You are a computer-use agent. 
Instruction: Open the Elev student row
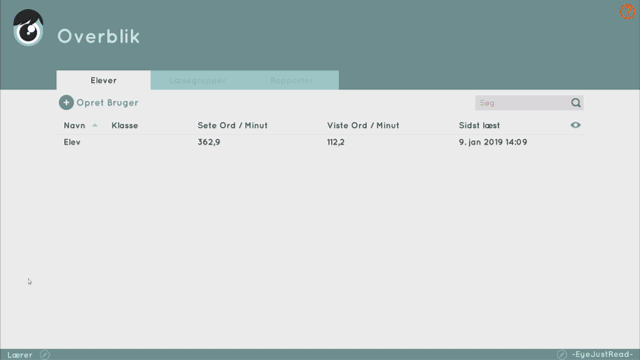point(320,142)
